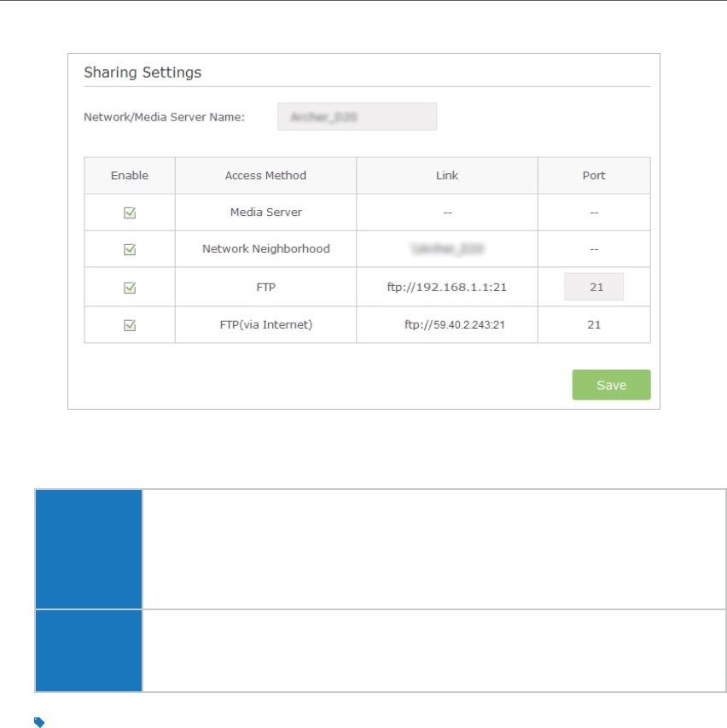Focus the Network/Media Server Name field

(x=357, y=117)
